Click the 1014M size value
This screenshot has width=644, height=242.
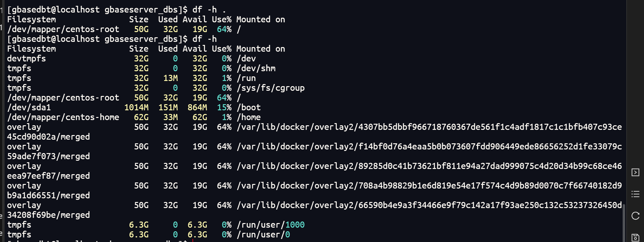[x=136, y=108]
